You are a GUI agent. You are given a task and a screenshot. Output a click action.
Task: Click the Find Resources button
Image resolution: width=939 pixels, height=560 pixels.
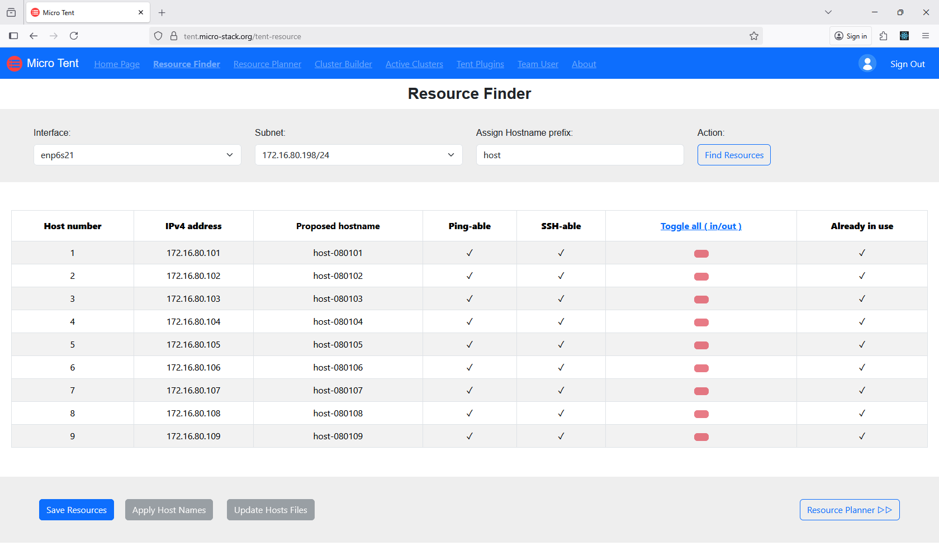click(733, 155)
